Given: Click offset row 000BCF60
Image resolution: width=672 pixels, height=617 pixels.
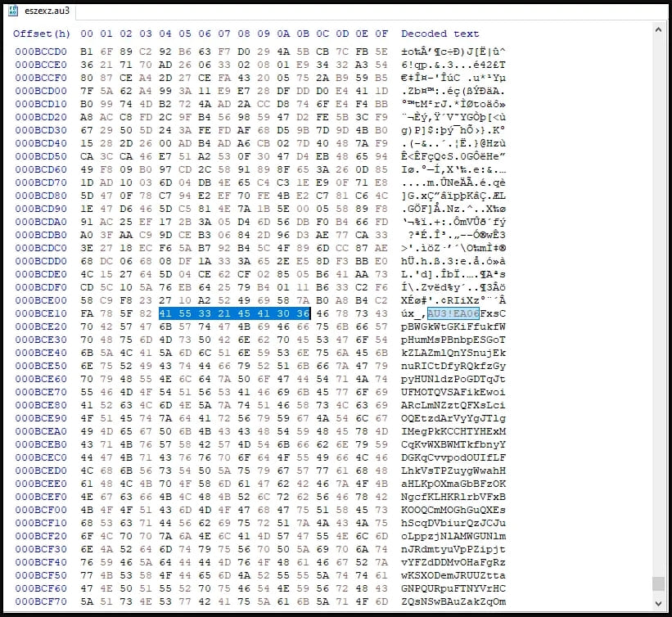Looking at the screenshot, I should click(x=41, y=588).
